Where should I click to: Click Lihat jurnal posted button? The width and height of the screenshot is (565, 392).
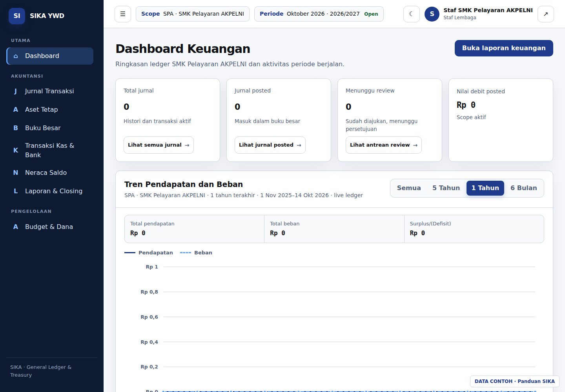click(270, 145)
